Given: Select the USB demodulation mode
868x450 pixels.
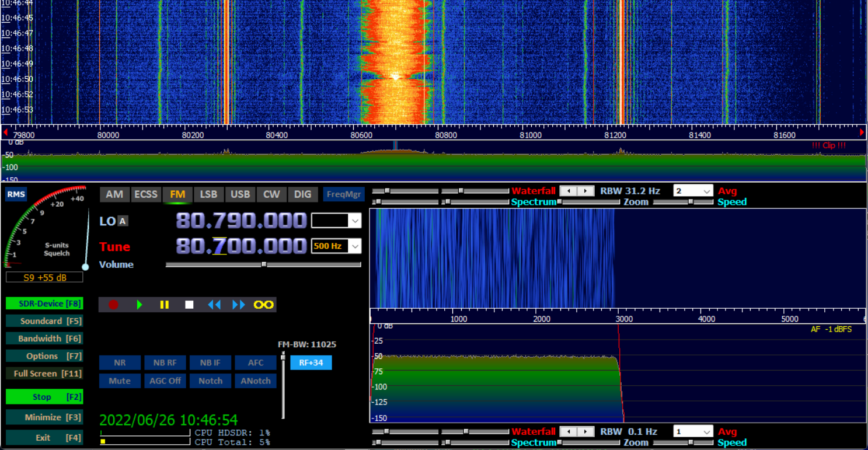Looking at the screenshot, I should 240,194.
